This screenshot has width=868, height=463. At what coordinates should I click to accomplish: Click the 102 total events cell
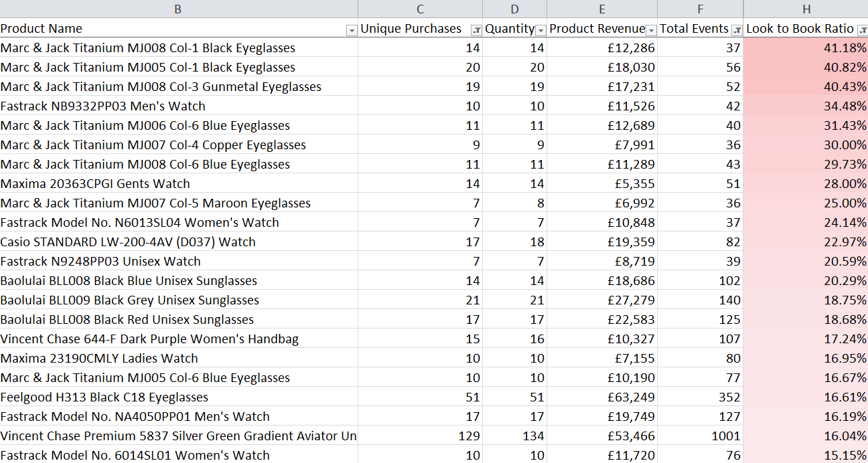point(700,280)
